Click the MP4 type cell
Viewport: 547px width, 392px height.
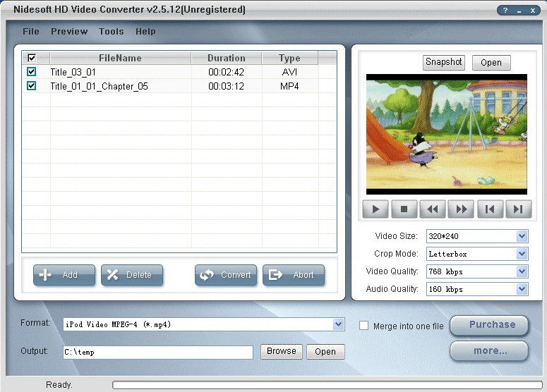coord(289,86)
